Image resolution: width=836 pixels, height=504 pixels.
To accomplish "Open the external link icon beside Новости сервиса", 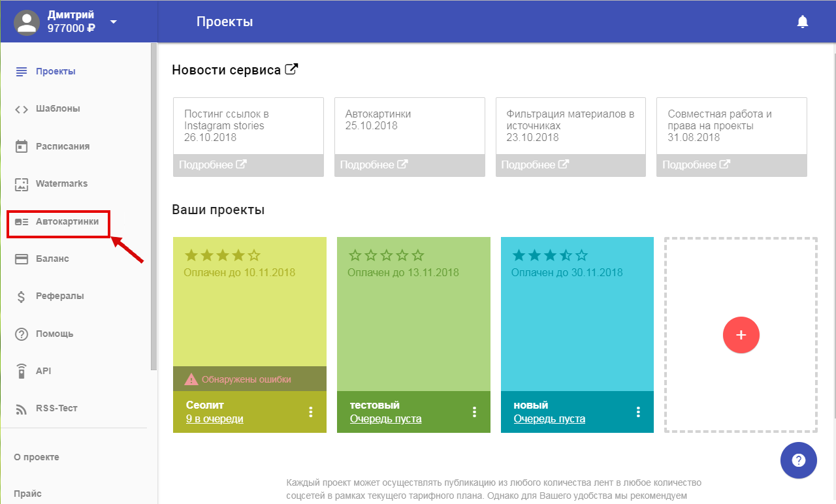I will (292, 69).
